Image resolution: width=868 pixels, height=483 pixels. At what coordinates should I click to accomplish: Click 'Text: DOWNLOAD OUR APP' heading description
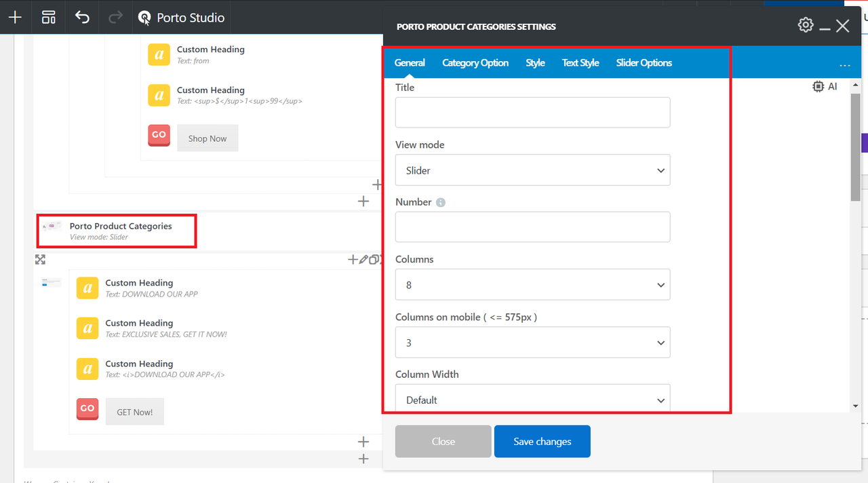pyautogui.click(x=152, y=294)
